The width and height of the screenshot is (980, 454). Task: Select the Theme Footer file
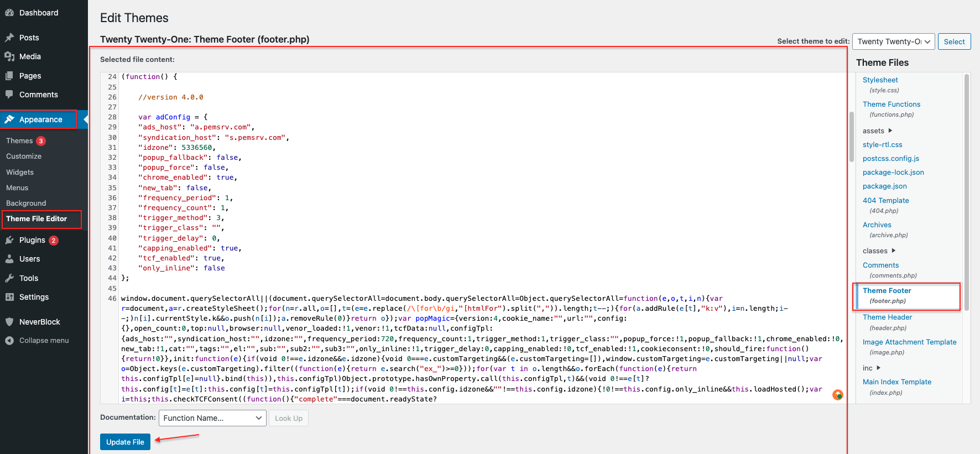887,291
